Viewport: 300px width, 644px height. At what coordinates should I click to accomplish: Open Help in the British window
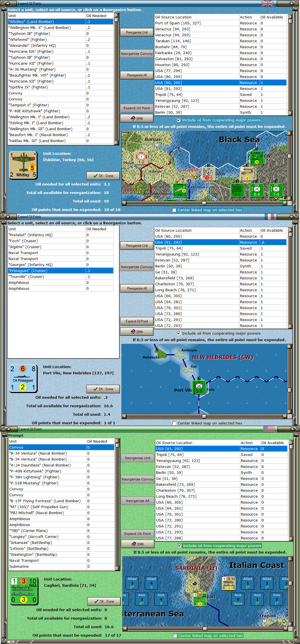[137, 118]
